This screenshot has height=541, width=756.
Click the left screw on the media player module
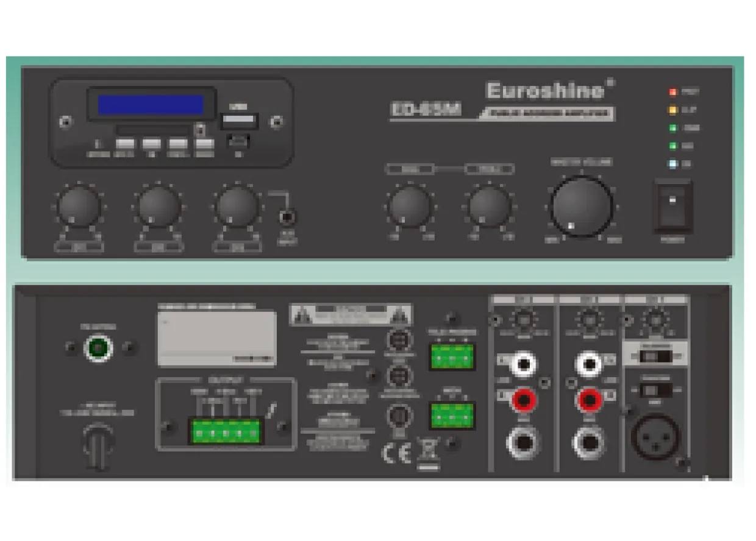(x=66, y=122)
